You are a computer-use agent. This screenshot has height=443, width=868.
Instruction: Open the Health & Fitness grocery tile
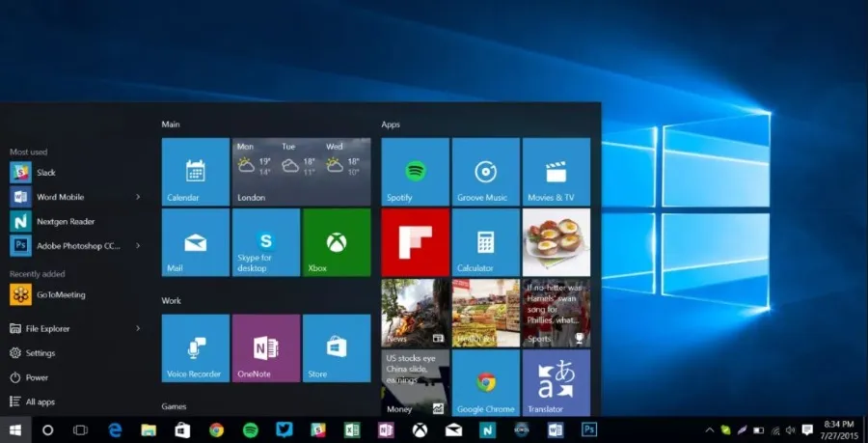click(x=486, y=313)
